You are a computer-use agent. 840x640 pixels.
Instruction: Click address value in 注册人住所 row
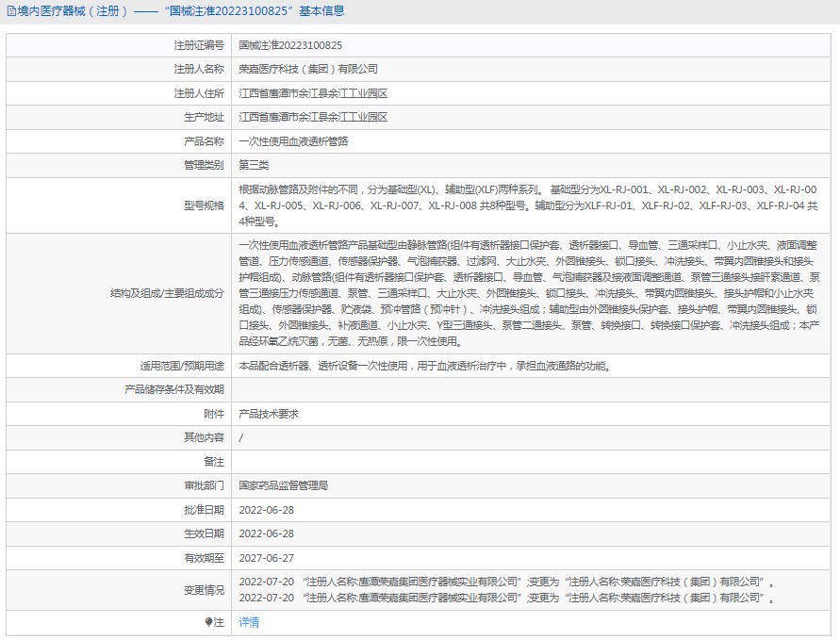point(313,93)
